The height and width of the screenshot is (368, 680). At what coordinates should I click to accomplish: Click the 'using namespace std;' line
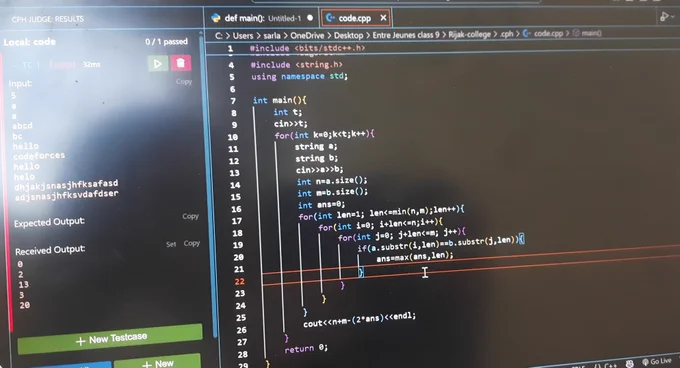point(299,76)
